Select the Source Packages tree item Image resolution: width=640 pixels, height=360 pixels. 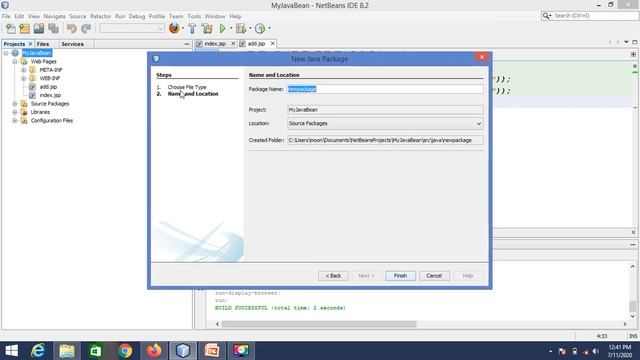point(50,104)
